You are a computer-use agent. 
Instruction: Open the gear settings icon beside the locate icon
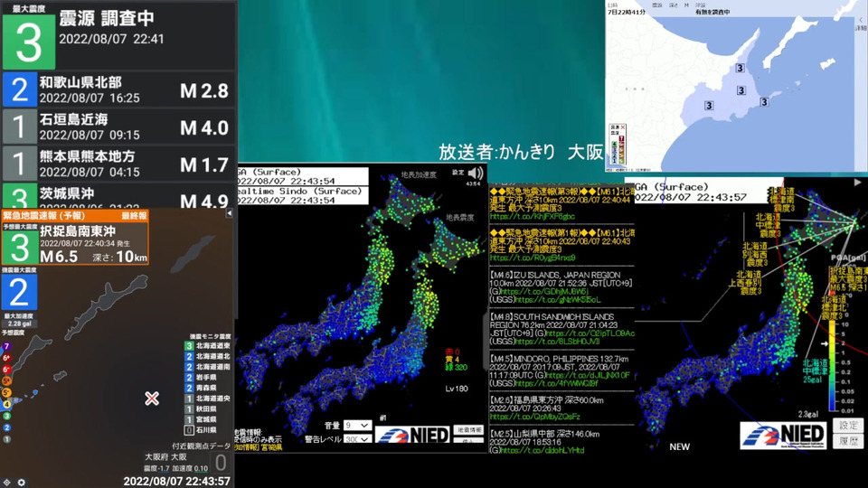(21, 483)
